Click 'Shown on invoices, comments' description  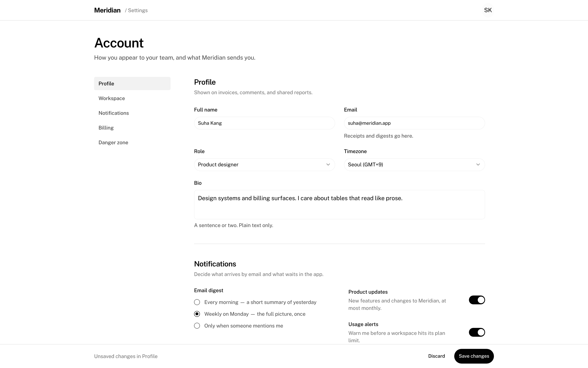point(253,93)
